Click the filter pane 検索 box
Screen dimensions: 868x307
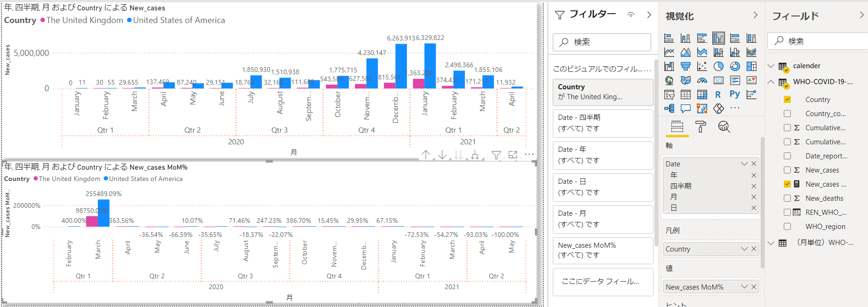pos(602,42)
